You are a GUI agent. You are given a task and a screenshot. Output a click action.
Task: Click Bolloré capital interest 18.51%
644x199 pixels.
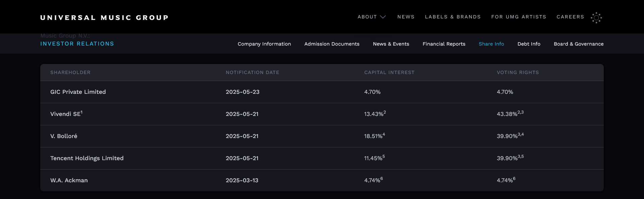[x=375, y=136]
